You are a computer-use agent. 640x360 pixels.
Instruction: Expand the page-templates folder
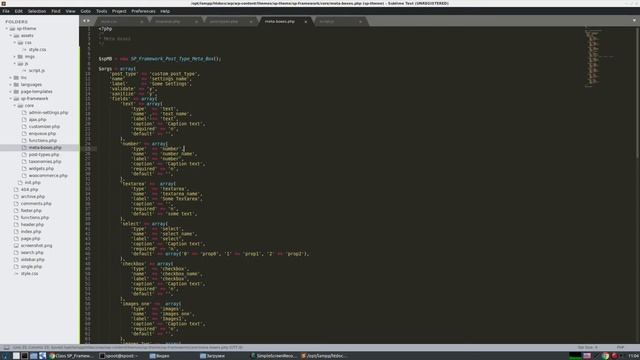click(11, 91)
